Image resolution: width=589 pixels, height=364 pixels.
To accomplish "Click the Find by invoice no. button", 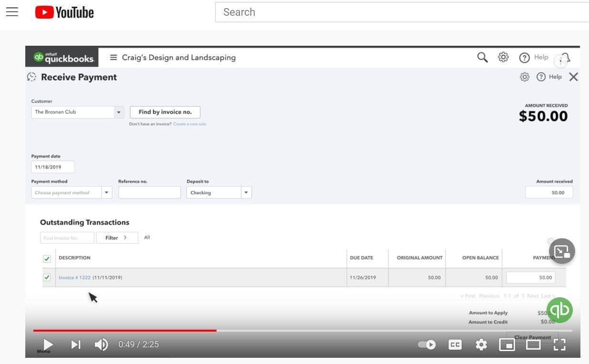I will tap(165, 112).
